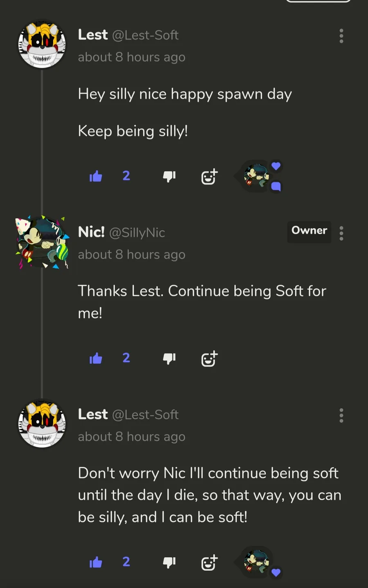Open the @SillyNic profile link

pos(137,232)
